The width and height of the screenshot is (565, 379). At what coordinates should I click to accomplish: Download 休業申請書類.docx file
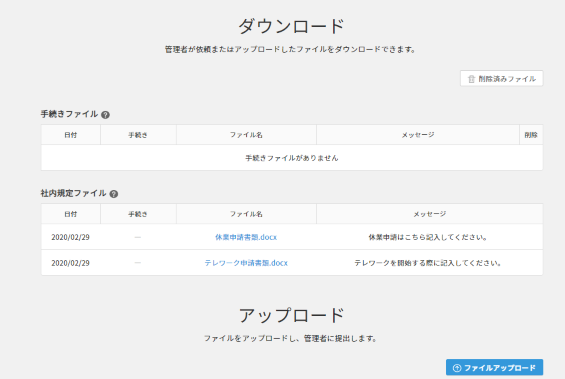pos(246,237)
